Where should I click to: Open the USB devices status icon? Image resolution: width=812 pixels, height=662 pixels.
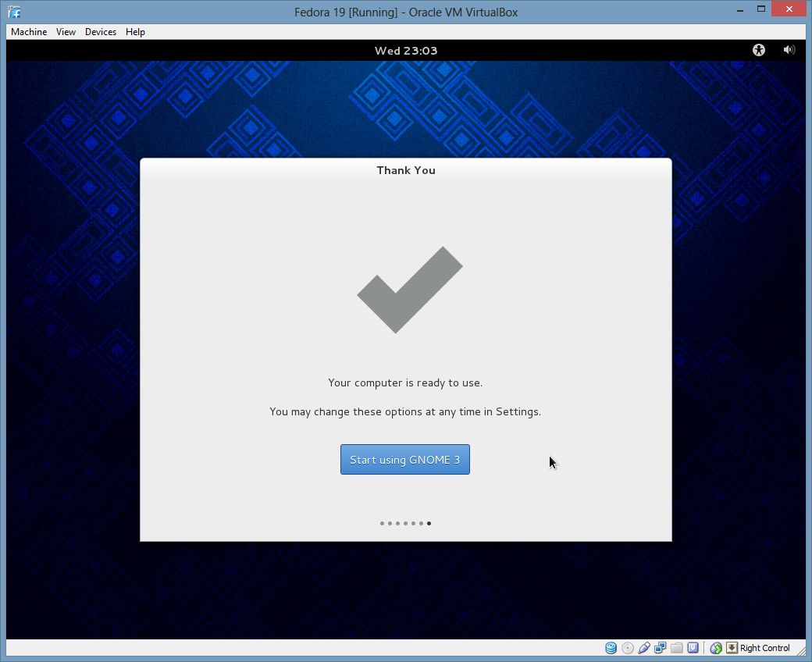tap(643, 648)
